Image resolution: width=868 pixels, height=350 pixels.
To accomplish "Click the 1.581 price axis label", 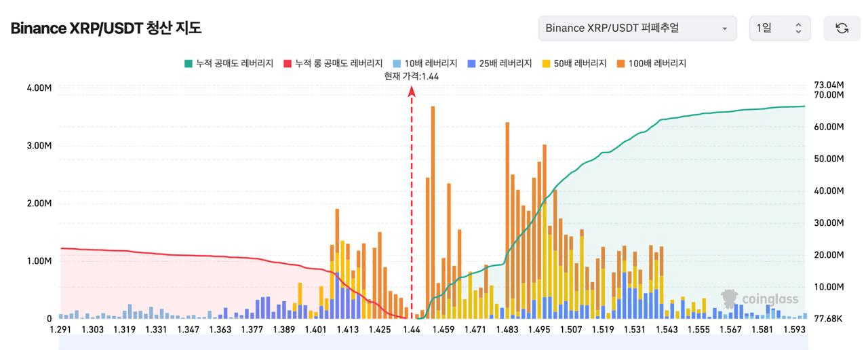I will pyautogui.click(x=762, y=330).
